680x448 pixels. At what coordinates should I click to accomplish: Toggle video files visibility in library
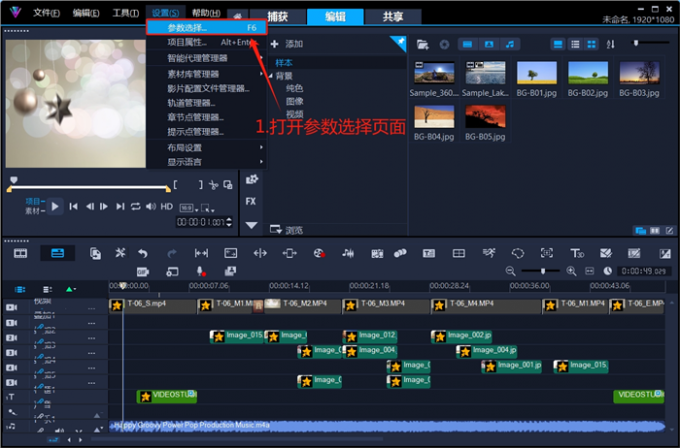[x=468, y=44]
